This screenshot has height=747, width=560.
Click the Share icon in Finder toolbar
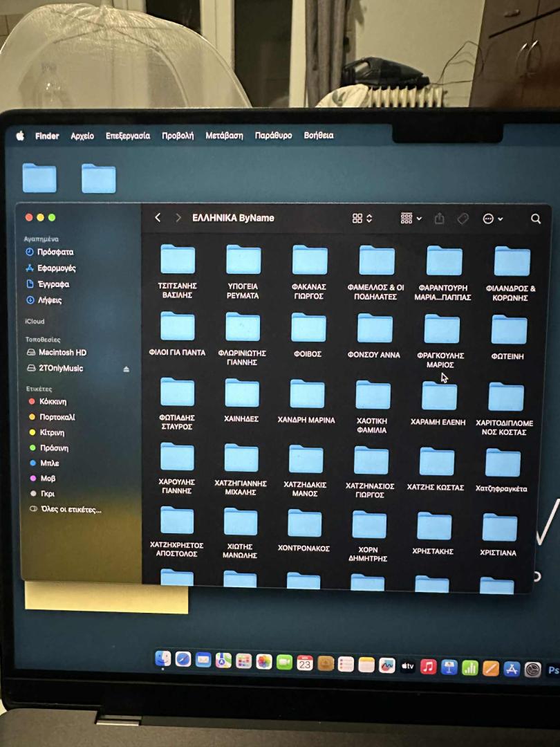439,219
